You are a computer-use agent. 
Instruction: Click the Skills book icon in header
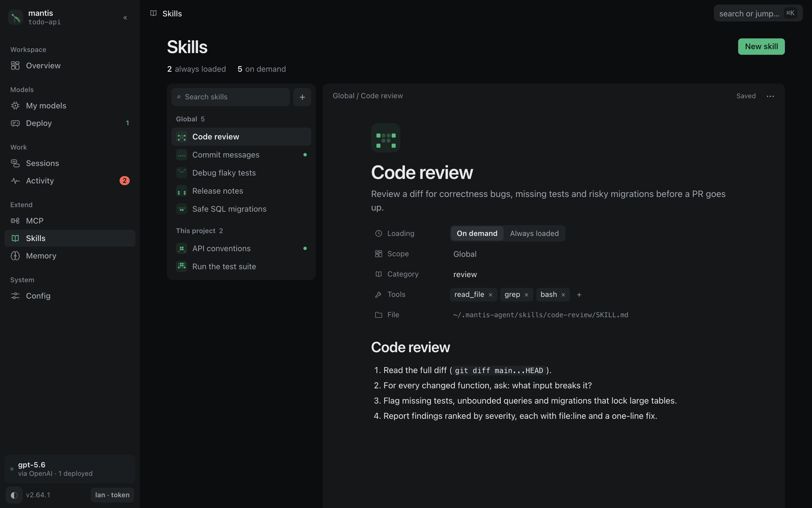153,13
